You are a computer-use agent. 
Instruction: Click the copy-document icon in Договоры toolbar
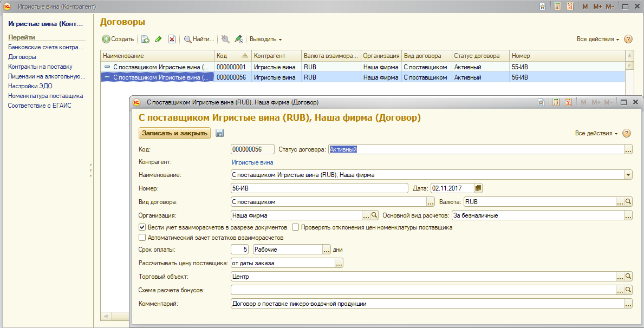pyautogui.click(x=145, y=40)
